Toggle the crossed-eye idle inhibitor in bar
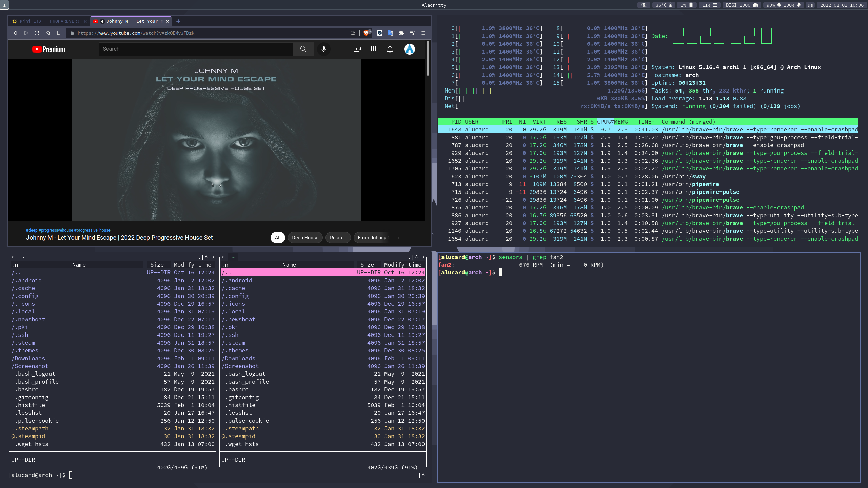 point(644,5)
